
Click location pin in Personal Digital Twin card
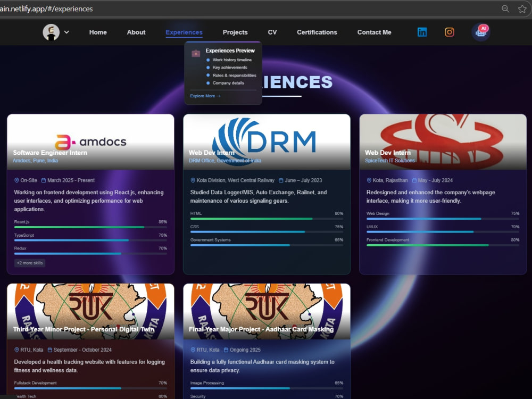tap(16, 350)
